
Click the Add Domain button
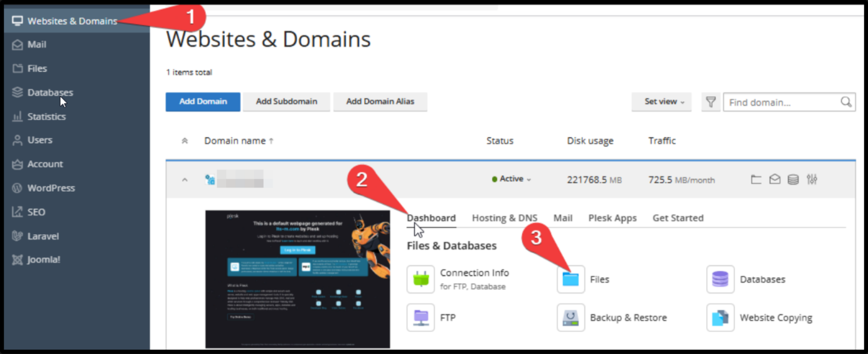(x=203, y=102)
